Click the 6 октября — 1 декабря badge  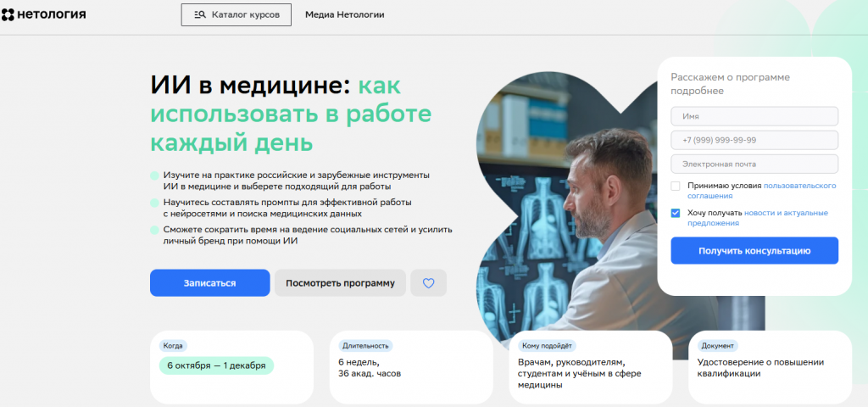click(216, 365)
